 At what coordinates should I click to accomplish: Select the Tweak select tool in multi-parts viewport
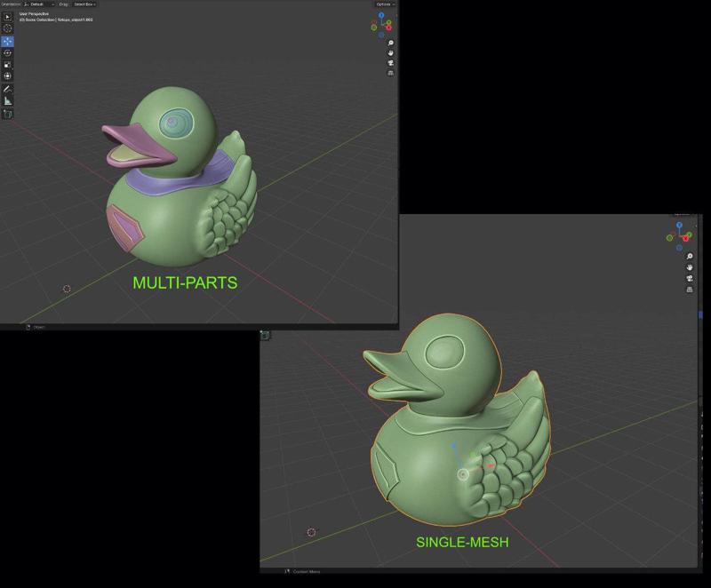tap(8, 17)
